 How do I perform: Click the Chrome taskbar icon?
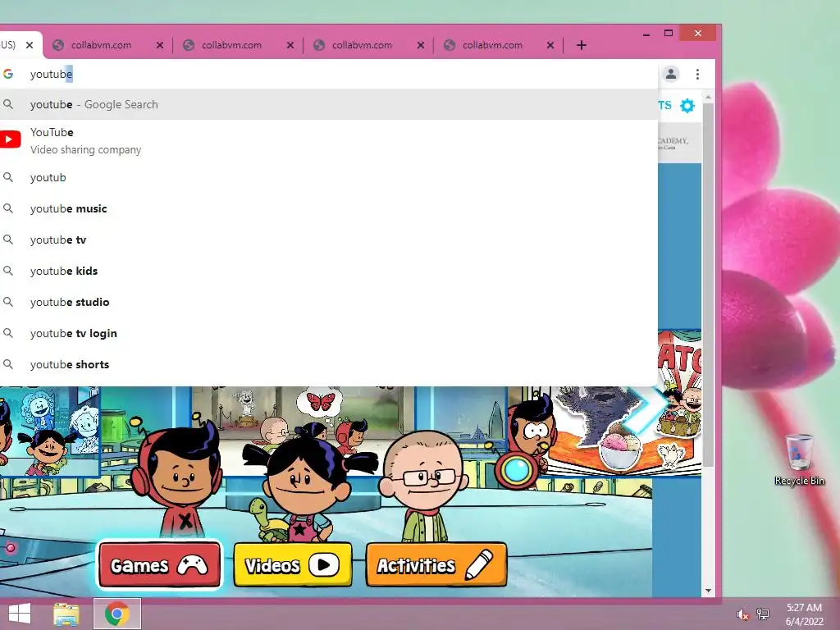coord(117,614)
